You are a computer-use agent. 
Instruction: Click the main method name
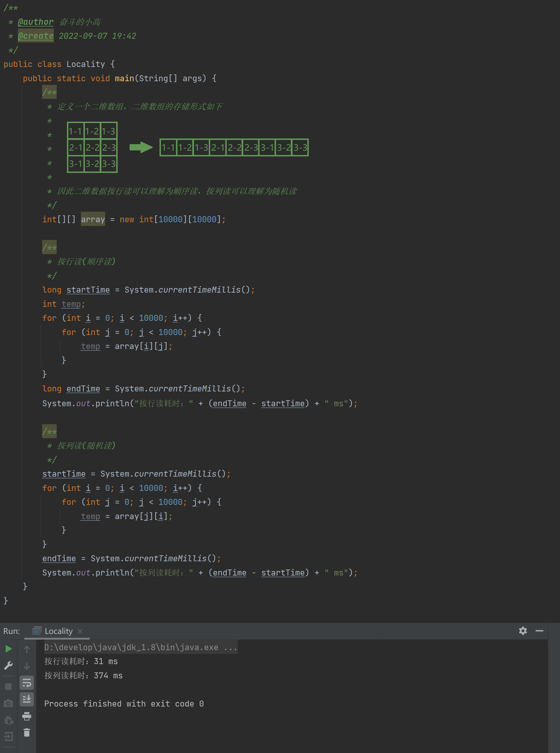[x=124, y=78]
